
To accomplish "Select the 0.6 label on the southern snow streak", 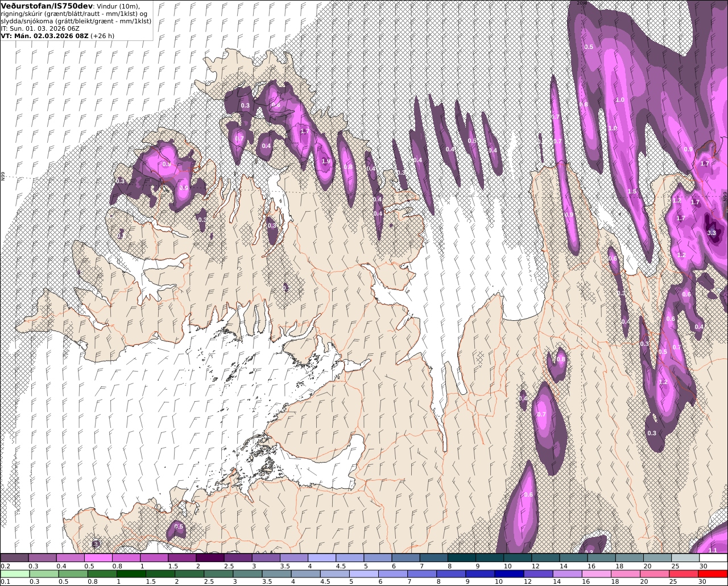I will [528, 495].
